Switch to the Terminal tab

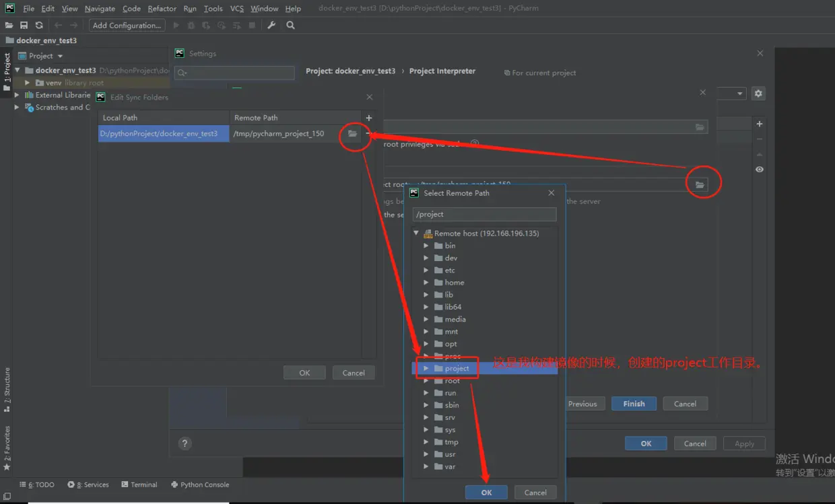[x=139, y=484]
